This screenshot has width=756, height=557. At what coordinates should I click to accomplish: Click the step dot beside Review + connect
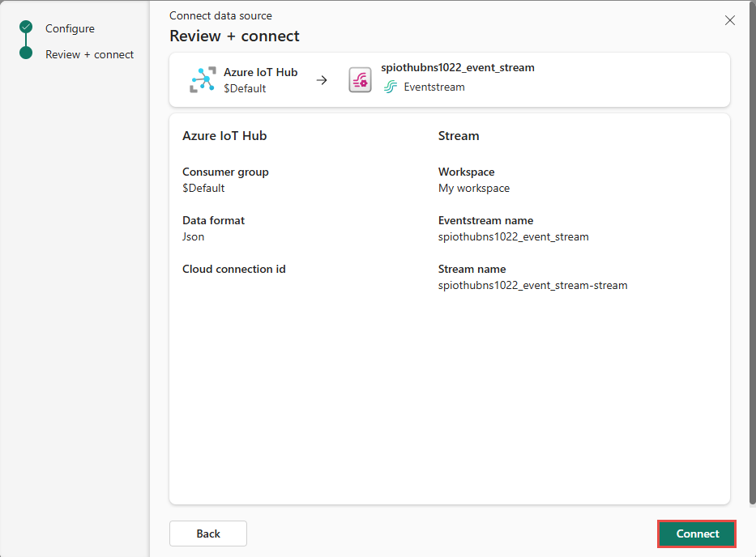(x=24, y=54)
